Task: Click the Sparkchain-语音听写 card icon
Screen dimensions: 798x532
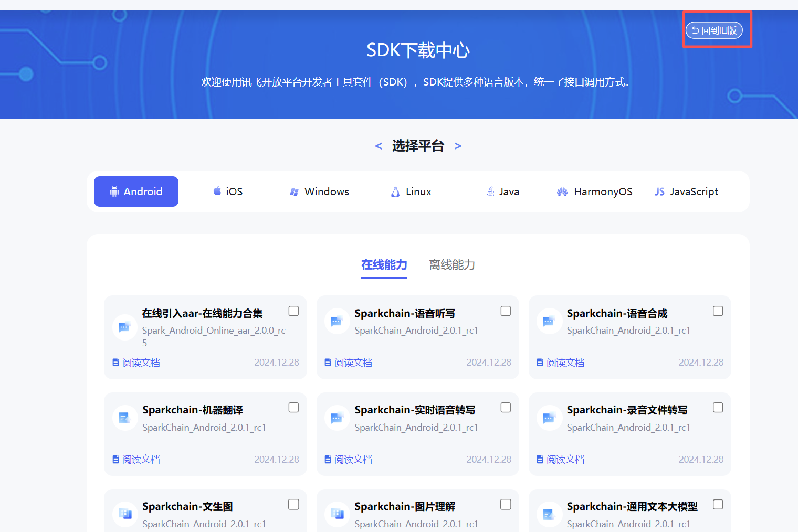Action: [x=337, y=321]
